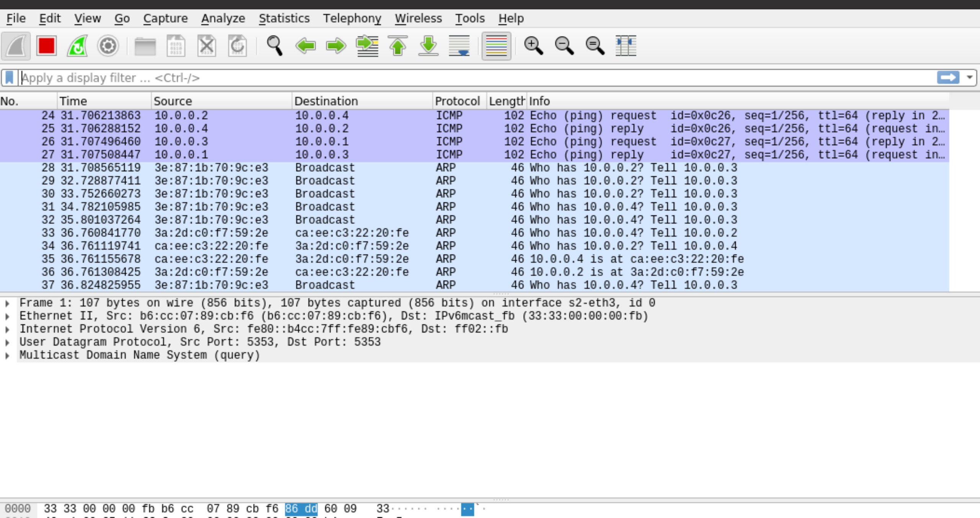Image resolution: width=980 pixels, height=518 pixels.
Task: Jump to first packet icon
Action: pyautogui.click(x=398, y=46)
